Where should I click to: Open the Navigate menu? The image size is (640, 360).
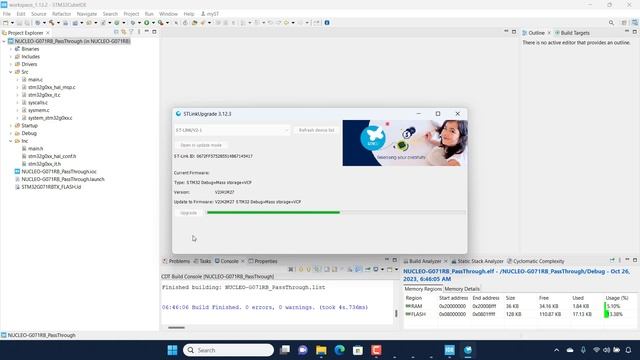tap(87, 14)
